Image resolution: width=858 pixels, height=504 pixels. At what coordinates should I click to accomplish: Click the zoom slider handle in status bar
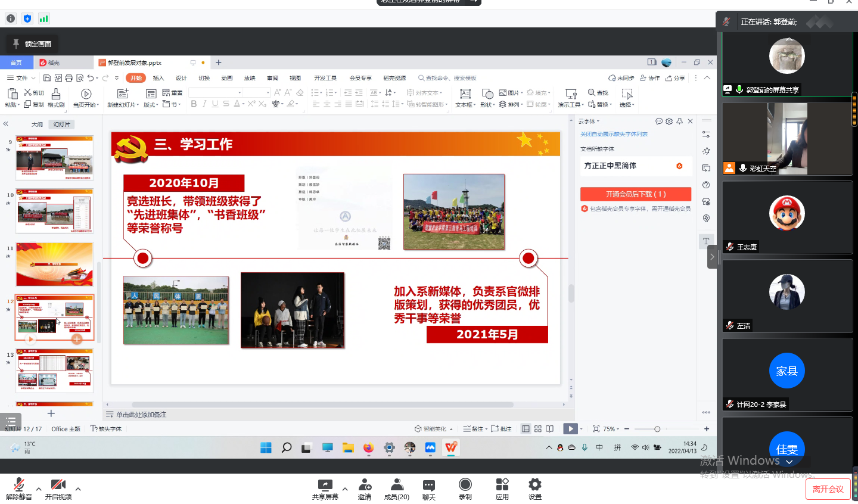657,429
